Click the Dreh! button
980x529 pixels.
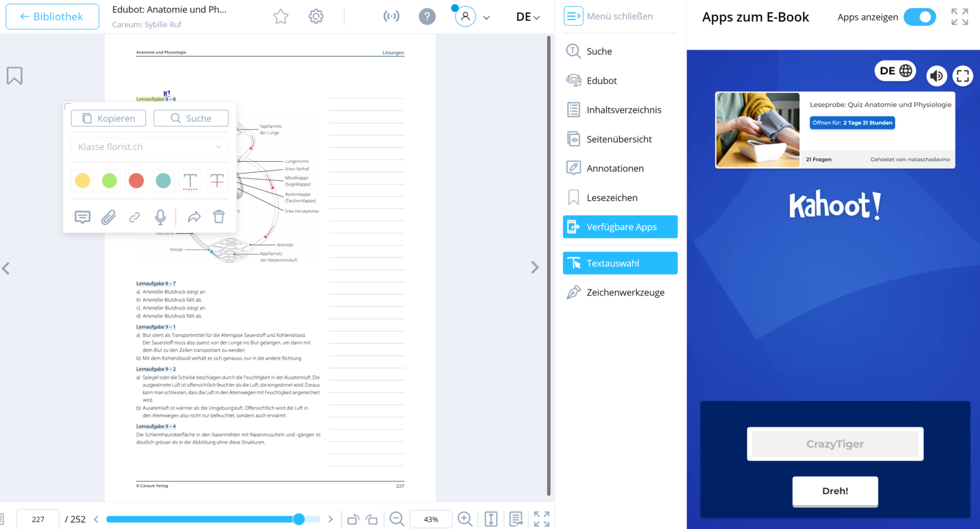coord(835,491)
